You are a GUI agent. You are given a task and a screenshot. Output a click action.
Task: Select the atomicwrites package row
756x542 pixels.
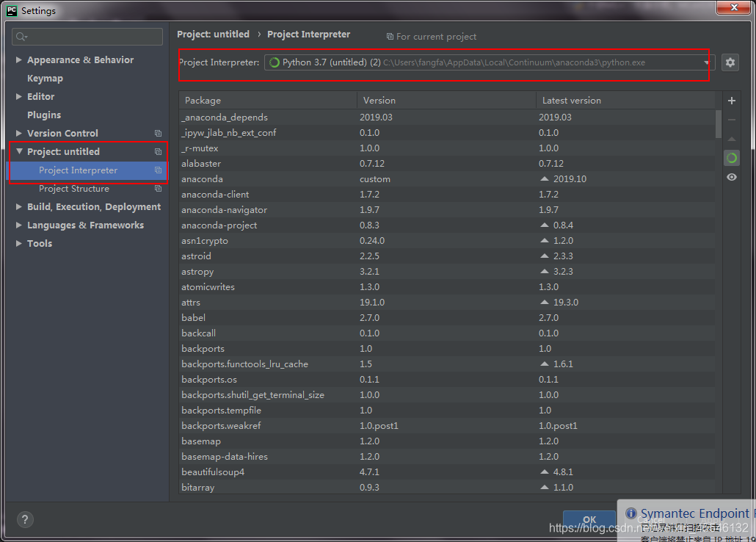[447, 287]
